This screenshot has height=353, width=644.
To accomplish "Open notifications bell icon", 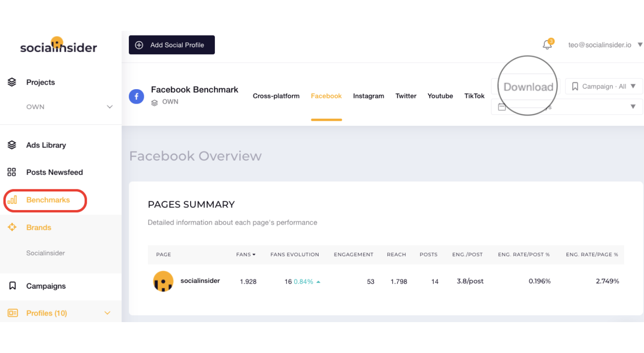I will (x=547, y=44).
